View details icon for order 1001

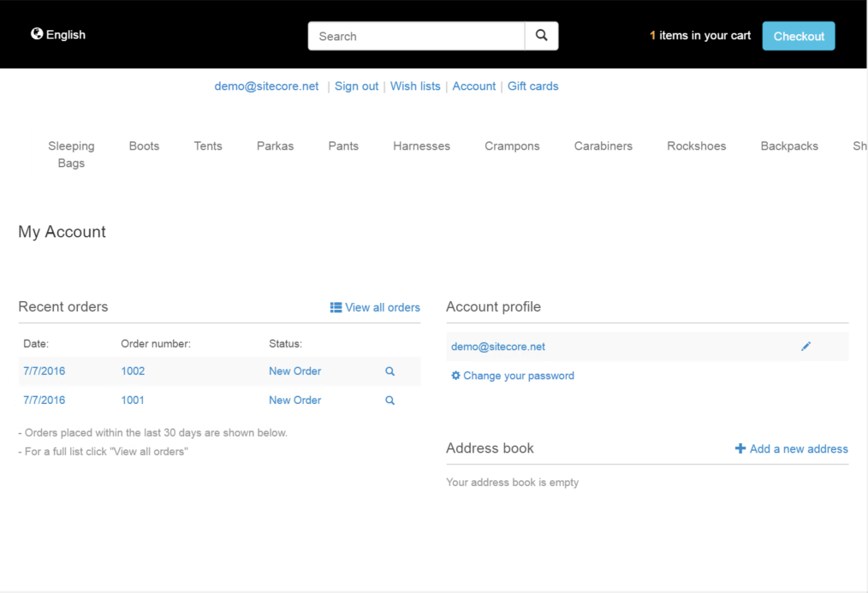pos(389,400)
